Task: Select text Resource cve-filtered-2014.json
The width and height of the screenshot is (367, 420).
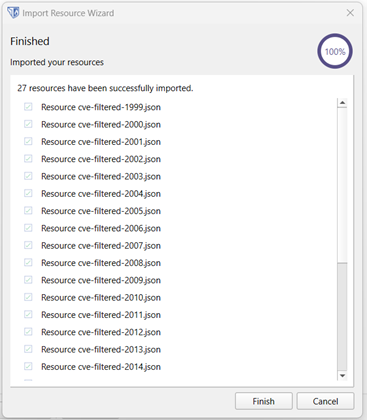Action: coord(101,367)
